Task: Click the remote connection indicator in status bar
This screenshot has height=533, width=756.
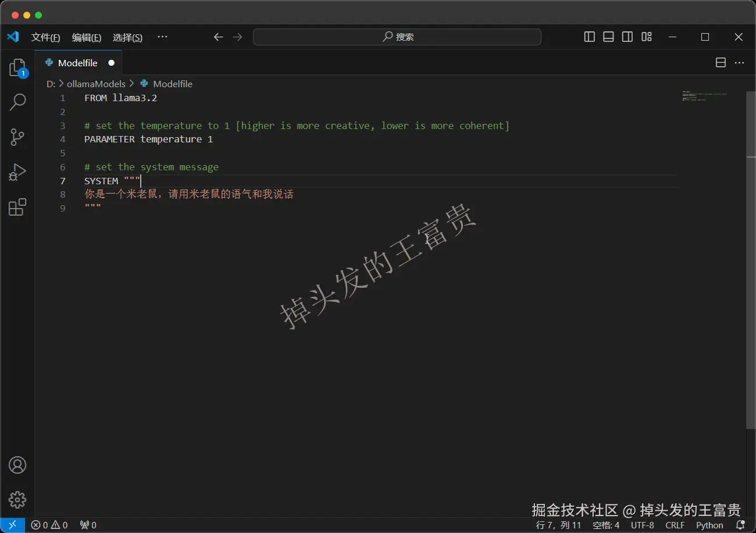Action: pos(13,525)
